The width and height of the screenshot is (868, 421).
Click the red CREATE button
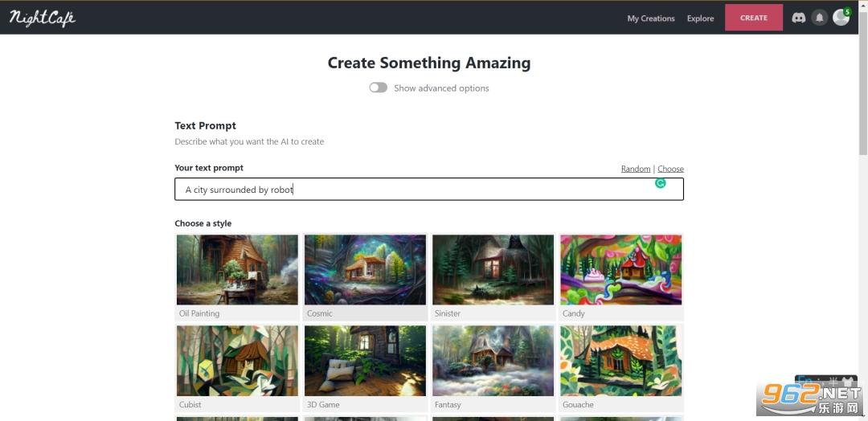(x=754, y=18)
